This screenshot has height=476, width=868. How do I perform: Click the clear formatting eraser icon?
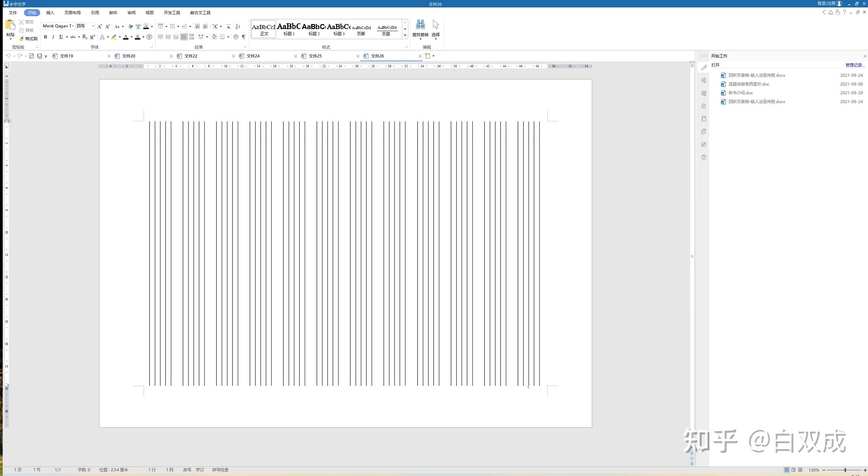pos(130,26)
